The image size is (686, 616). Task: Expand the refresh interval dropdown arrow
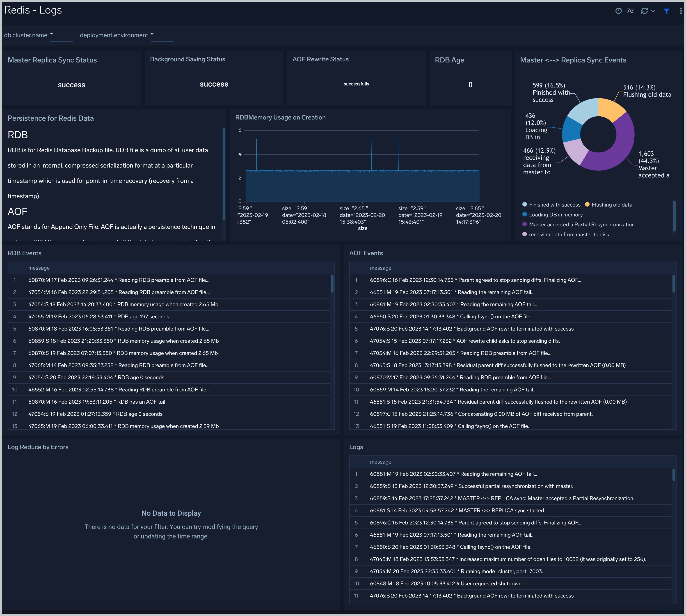653,11
